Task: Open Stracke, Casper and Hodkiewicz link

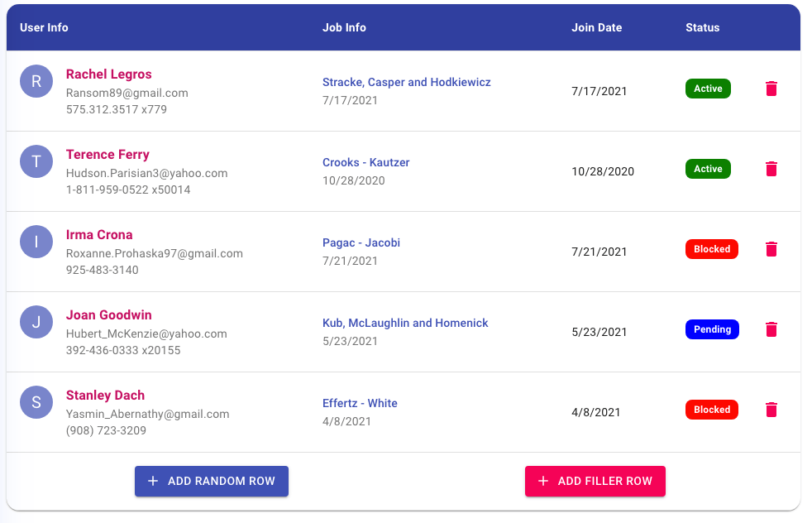Action: (406, 82)
